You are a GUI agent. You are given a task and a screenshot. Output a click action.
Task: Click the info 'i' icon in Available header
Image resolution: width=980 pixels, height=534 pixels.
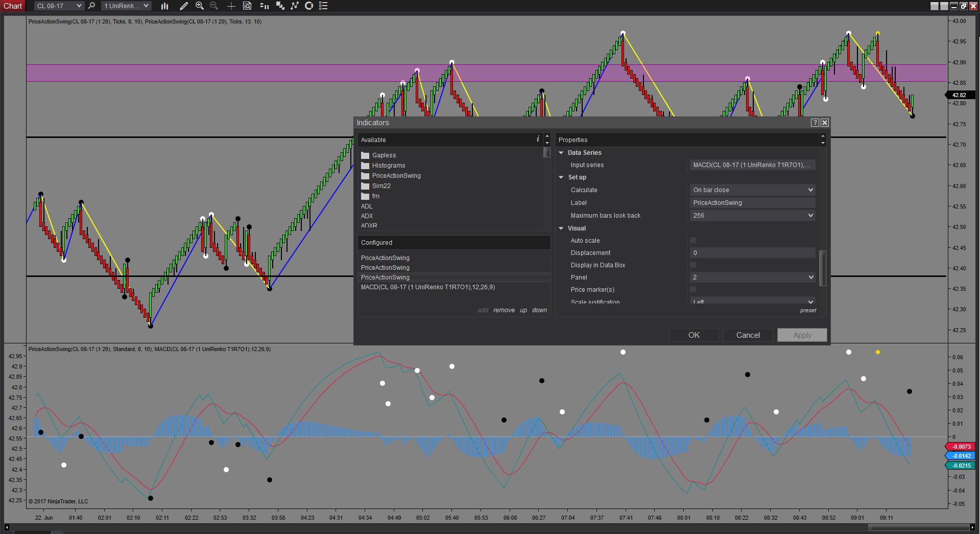[x=538, y=139]
